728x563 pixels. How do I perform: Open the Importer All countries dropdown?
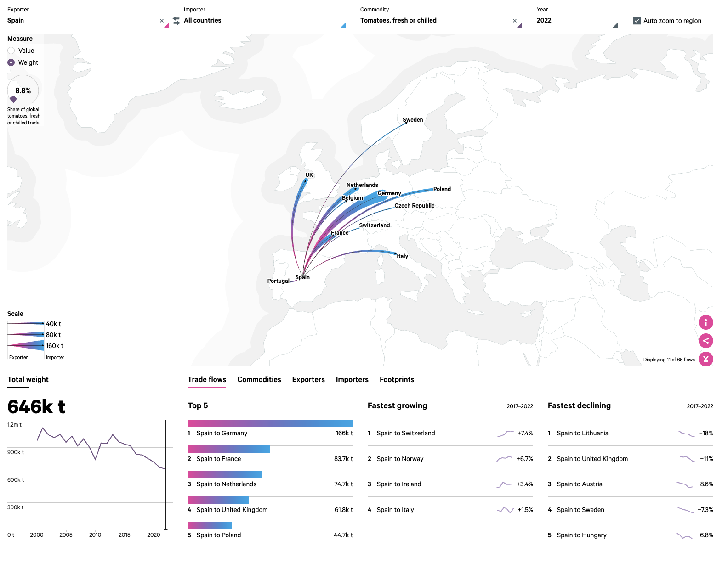coord(264,21)
